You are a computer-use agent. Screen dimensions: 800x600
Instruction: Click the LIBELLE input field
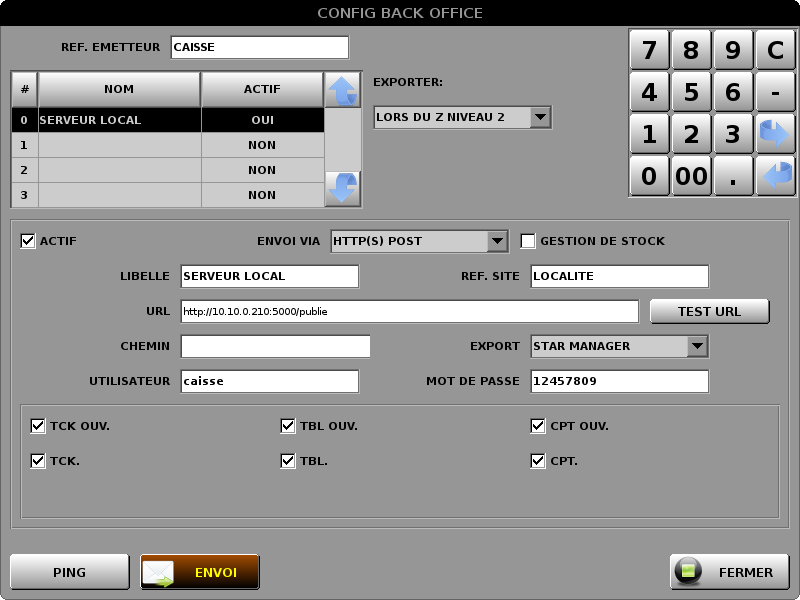(x=270, y=276)
